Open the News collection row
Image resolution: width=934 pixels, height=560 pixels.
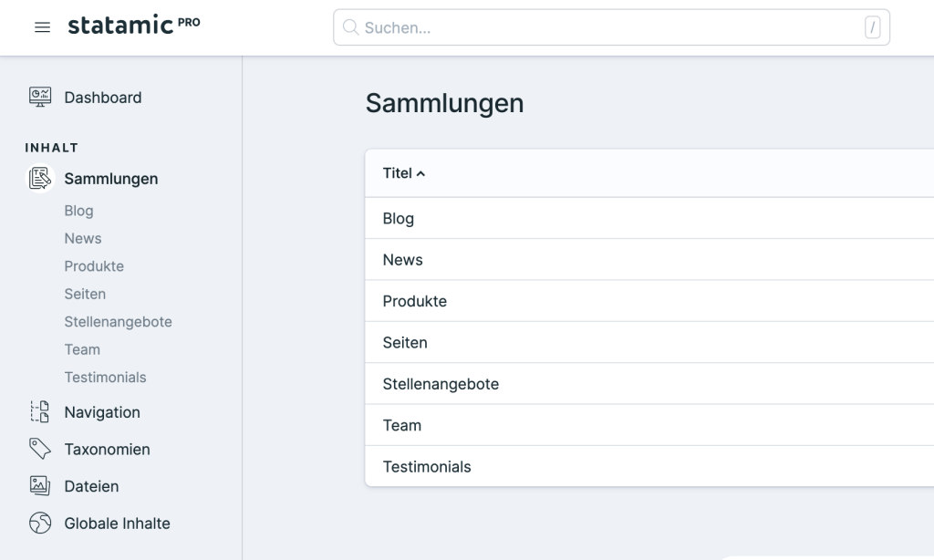coord(403,260)
